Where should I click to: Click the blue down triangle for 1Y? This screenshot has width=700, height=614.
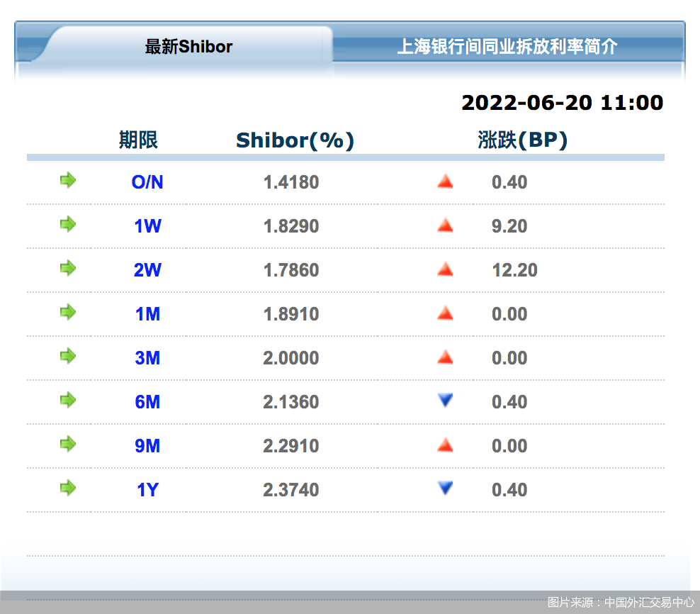(445, 489)
